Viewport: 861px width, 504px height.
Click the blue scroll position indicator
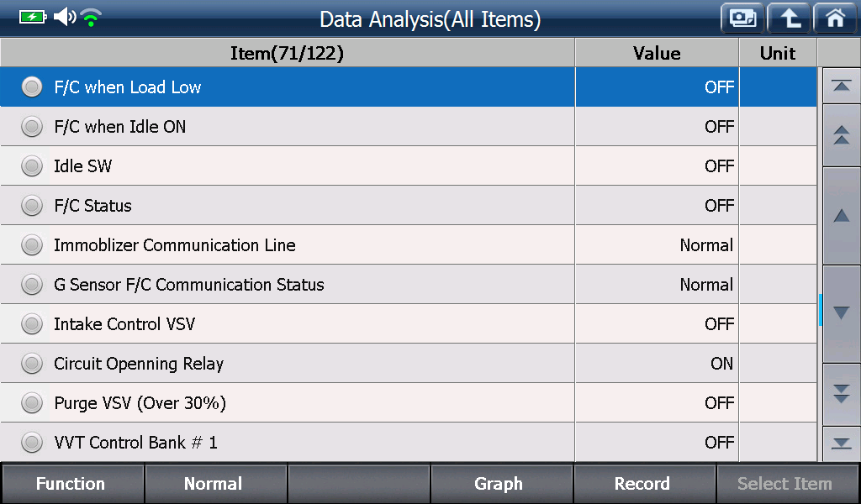821,310
